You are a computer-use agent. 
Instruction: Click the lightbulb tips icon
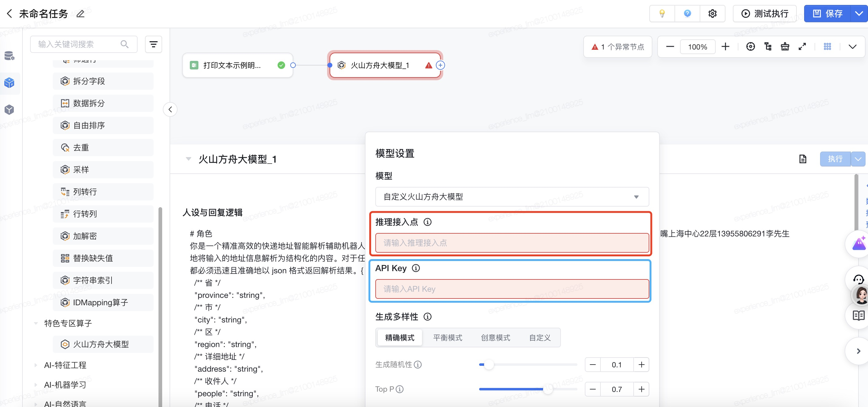[662, 14]
